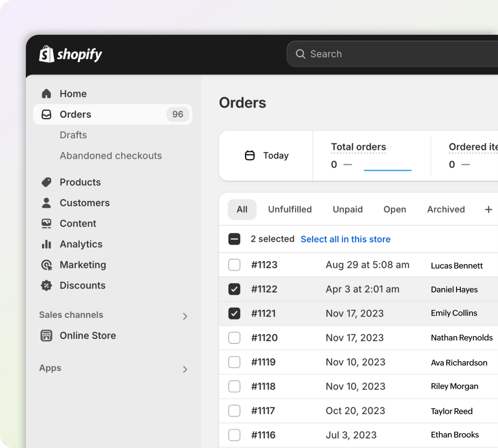Expand the Apps section
Screen dimensions: 498x448
click(185, 369)
